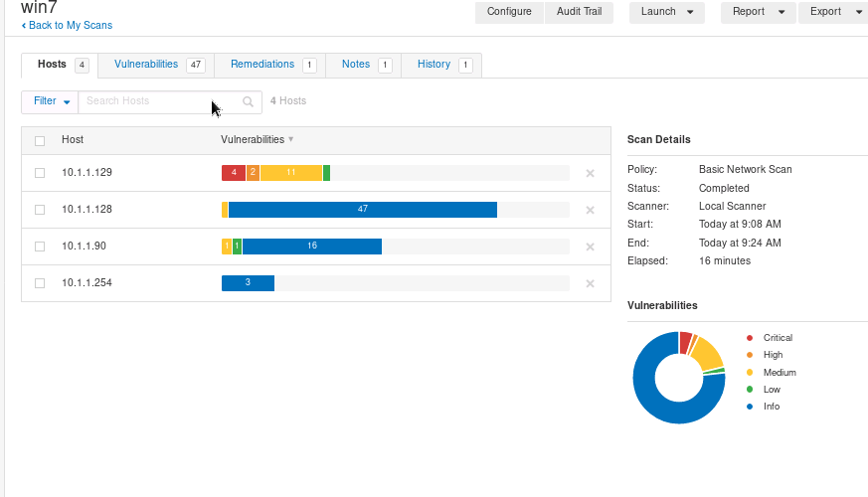
Task: Toggle the select-all hosts checkbox in header
Action: [x=40, y=141]
